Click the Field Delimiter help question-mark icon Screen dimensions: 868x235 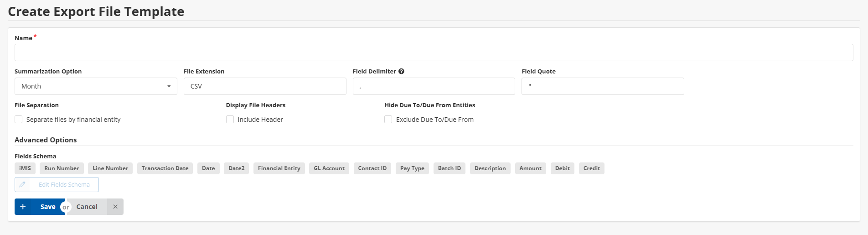coord(401,71)
